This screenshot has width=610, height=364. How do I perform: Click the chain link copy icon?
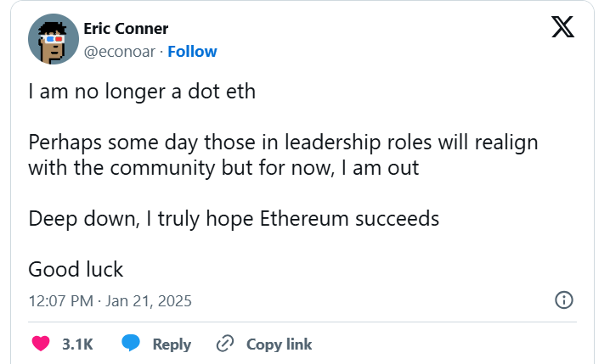[x=225, y=344]
